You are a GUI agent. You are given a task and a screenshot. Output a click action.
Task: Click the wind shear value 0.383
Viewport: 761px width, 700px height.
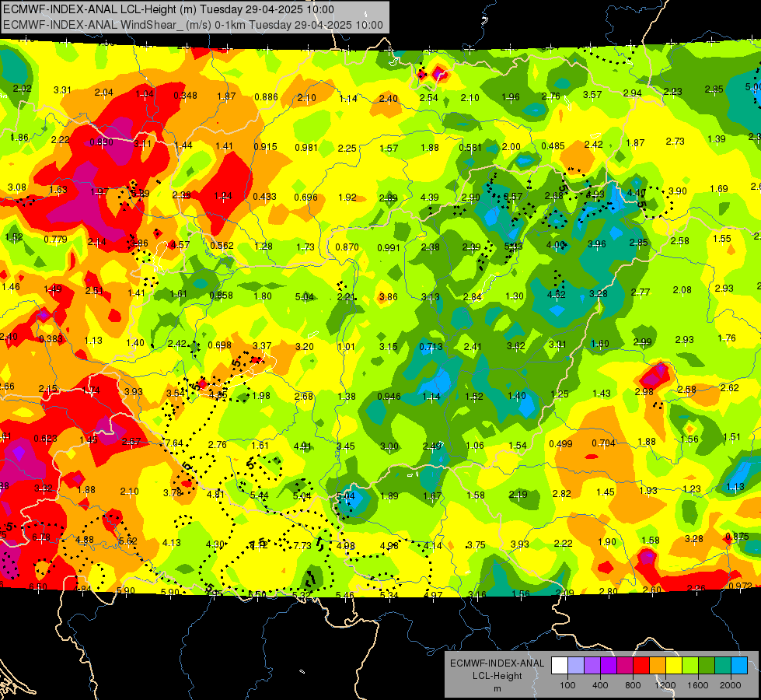point(51,338)
